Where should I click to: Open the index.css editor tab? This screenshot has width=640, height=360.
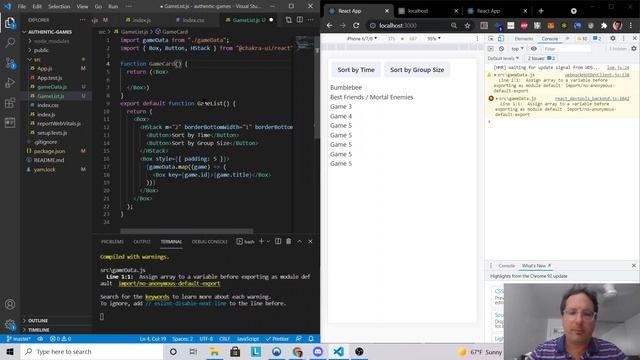coord(193,20)
